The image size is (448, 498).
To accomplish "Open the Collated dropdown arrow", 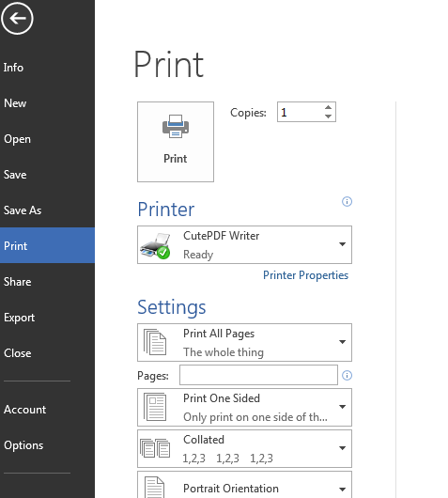I will (342, 448).
